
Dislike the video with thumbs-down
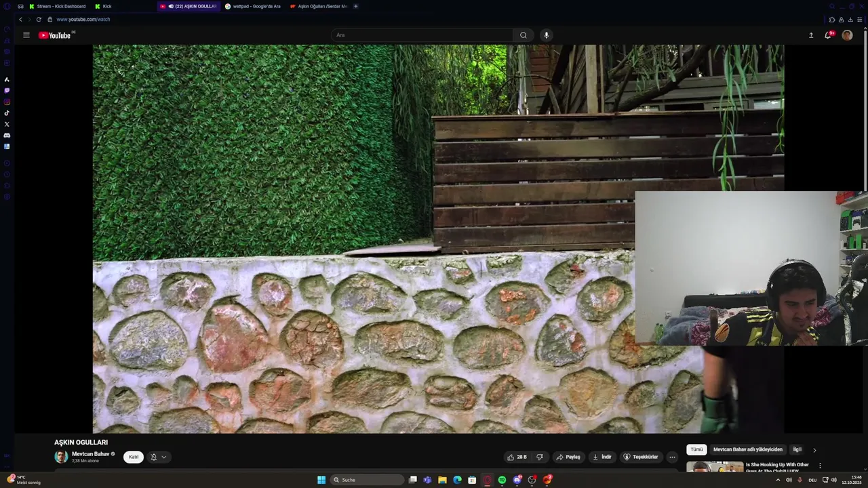coord(540,457)
